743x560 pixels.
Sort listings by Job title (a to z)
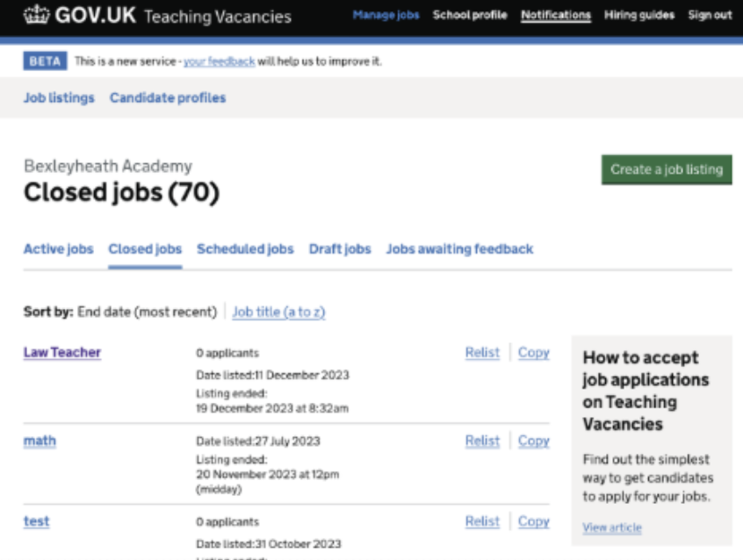pos(278,312)
